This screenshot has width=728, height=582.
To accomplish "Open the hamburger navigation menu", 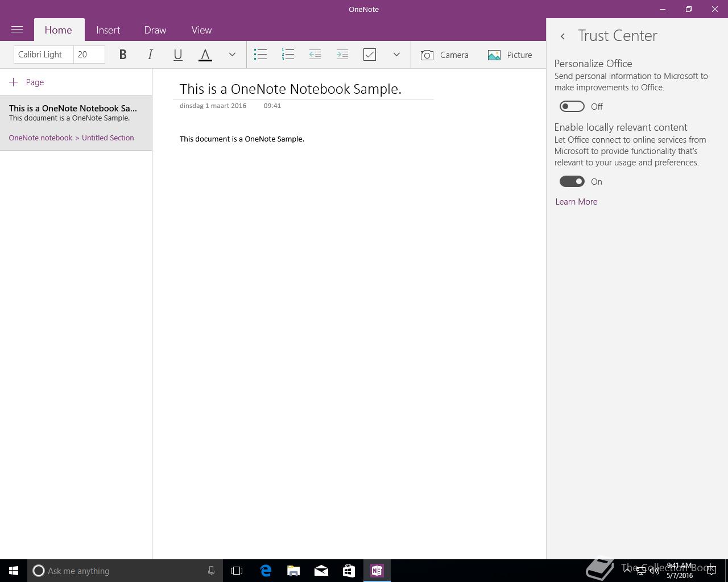I will [x=17, y=30].
